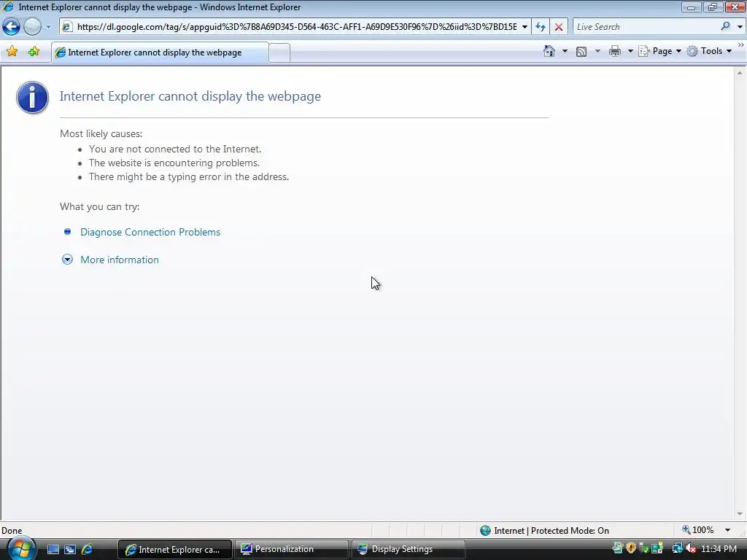Show more toolbar commands chevron

coord(741,44)
